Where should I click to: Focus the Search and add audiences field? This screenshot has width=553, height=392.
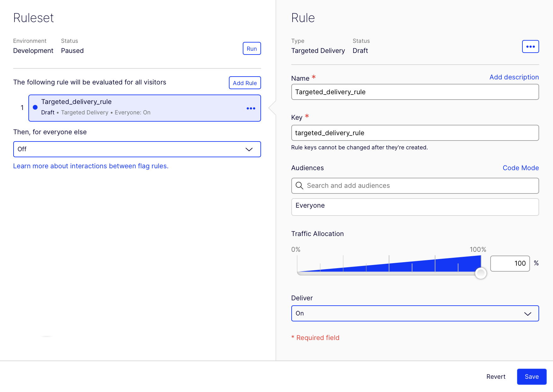pos(419,186)
